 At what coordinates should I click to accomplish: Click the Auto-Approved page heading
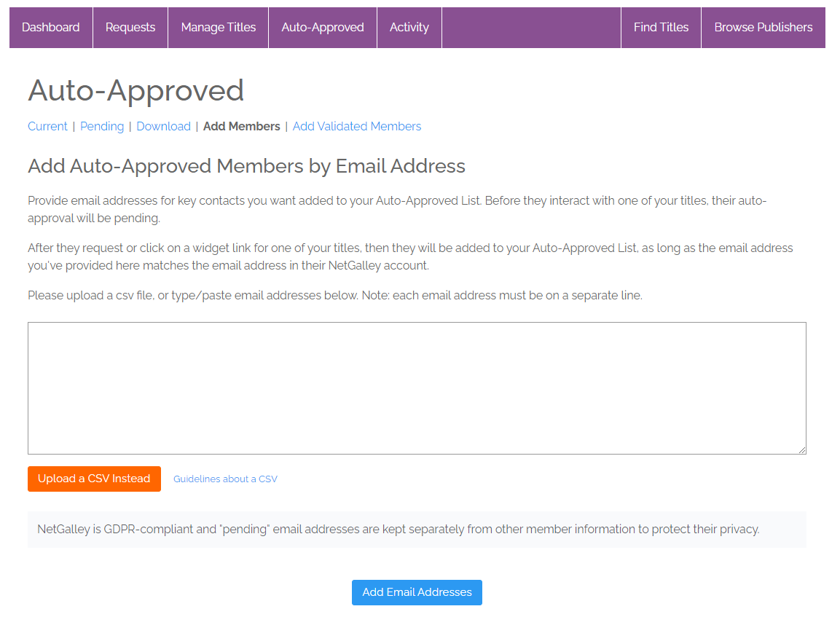click(135, 90)
